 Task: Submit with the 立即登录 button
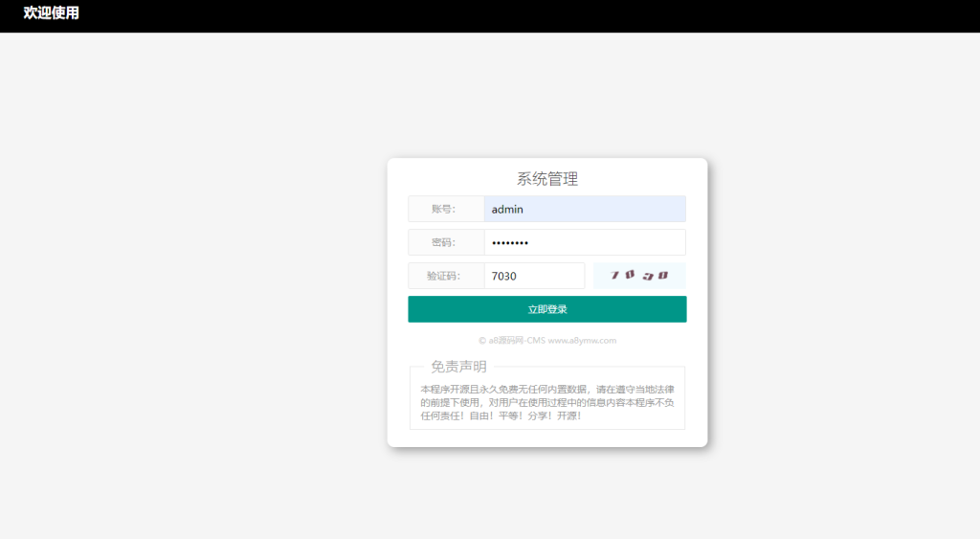coord(546,309)
